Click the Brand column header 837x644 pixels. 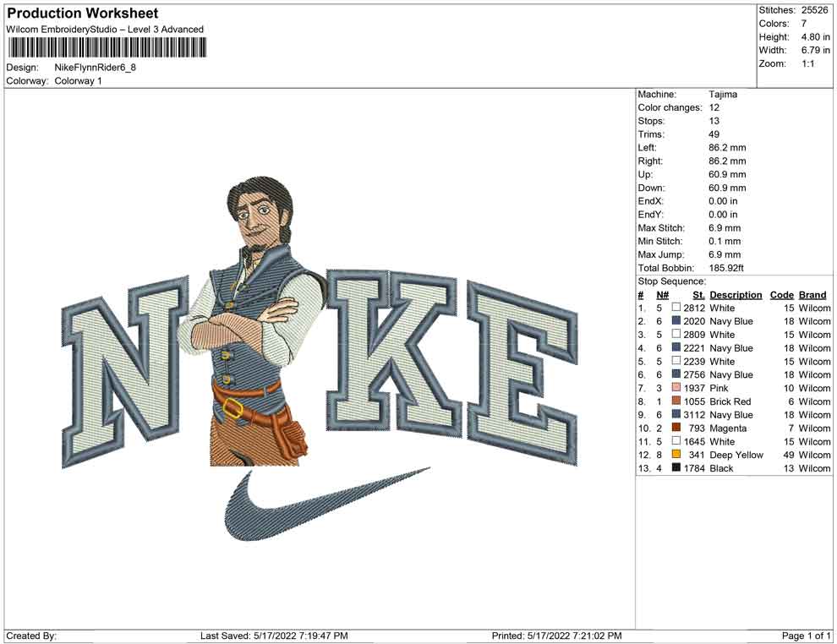812,294
